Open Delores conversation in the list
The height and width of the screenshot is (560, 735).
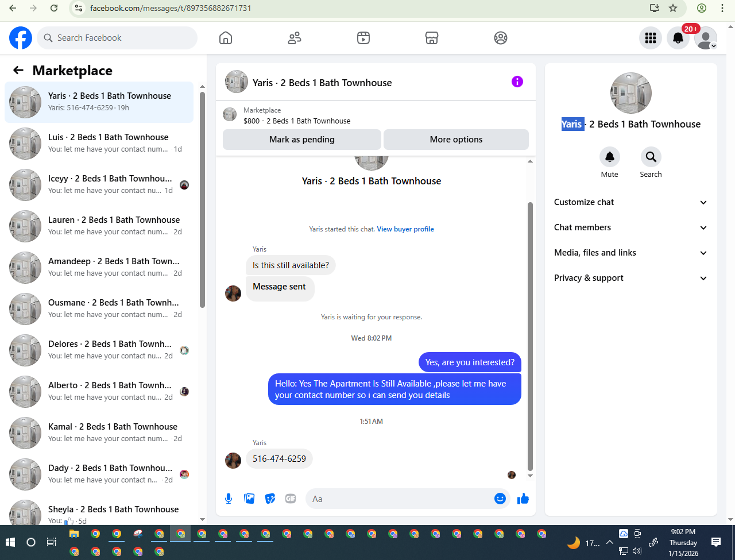click(x=99, y=350)
